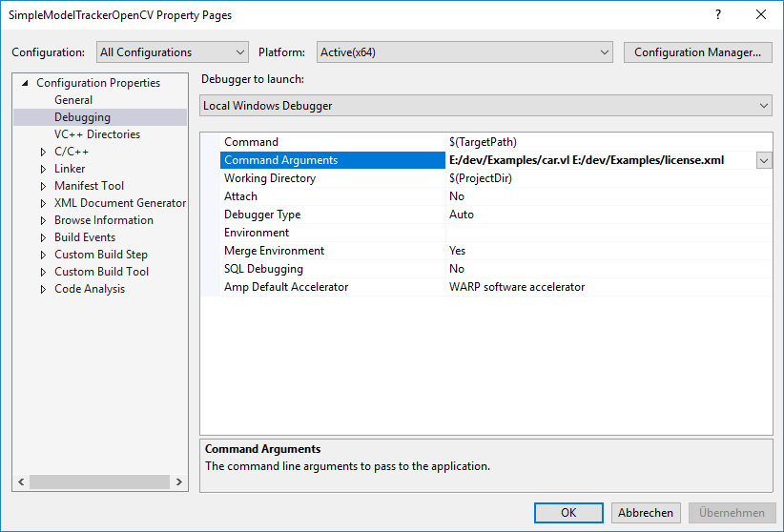Select the C/C++ tree label
The image size is (784, 532).
pyautogui.click(x=72, y=152)
